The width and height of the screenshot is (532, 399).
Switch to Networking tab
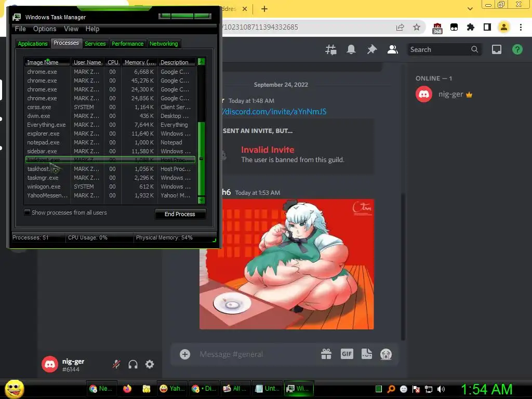point(164,44)
